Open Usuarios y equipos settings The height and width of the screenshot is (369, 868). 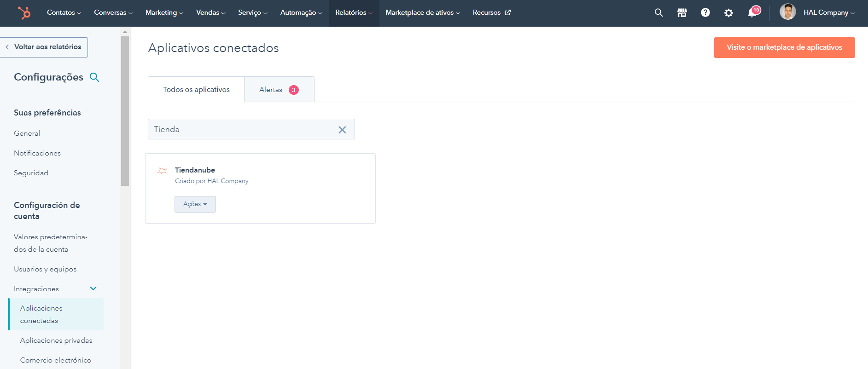click(x=45, y=269)
